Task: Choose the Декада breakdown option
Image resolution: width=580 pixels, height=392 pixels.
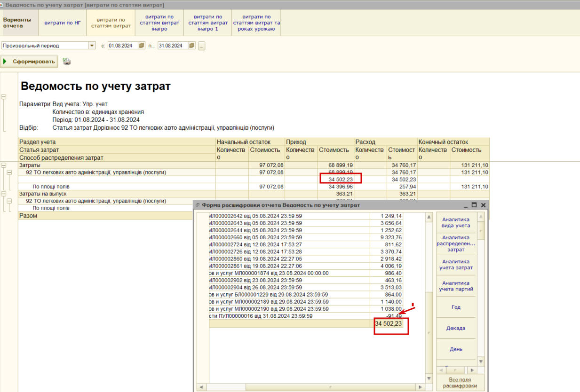Action: (456, 328)
